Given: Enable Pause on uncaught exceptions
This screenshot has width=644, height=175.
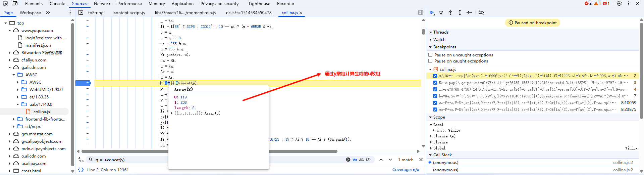Looking at the screenshot, I should (430, 55).
